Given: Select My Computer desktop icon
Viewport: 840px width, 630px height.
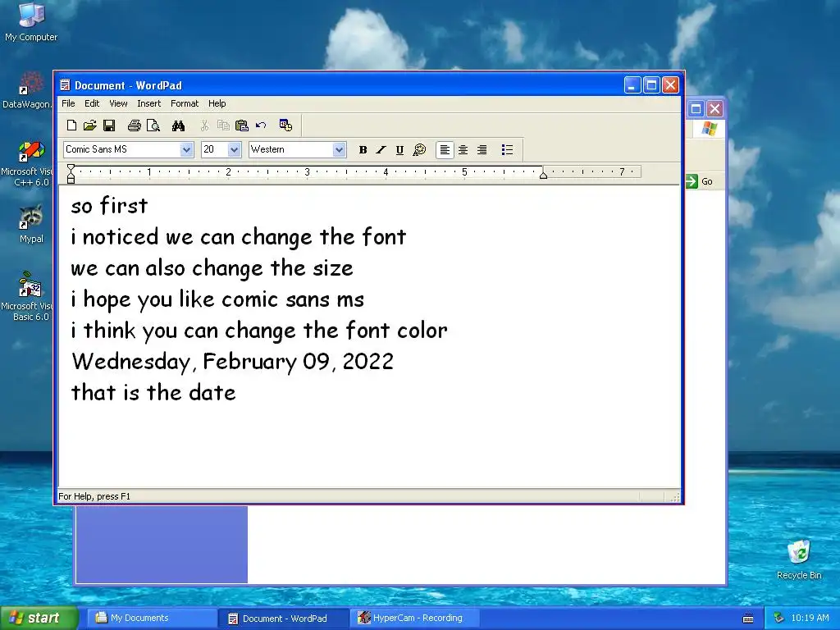Looking at the screenshot, I should (31, 22).
